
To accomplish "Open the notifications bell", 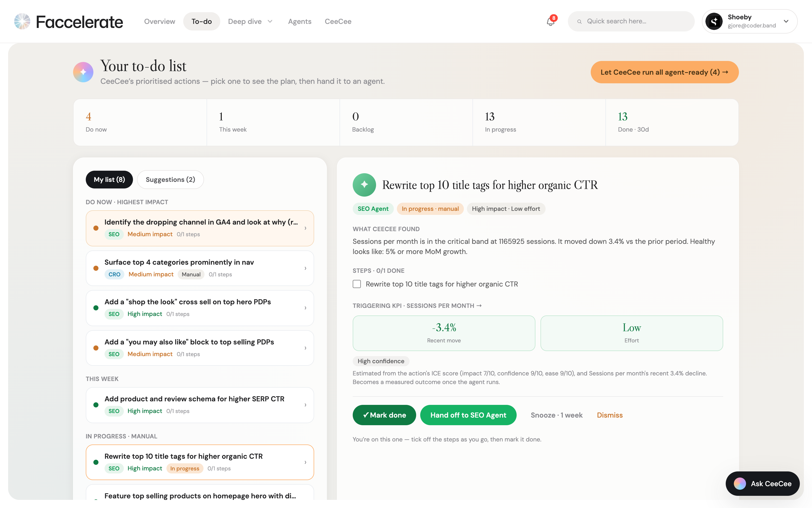I will 551,22.
